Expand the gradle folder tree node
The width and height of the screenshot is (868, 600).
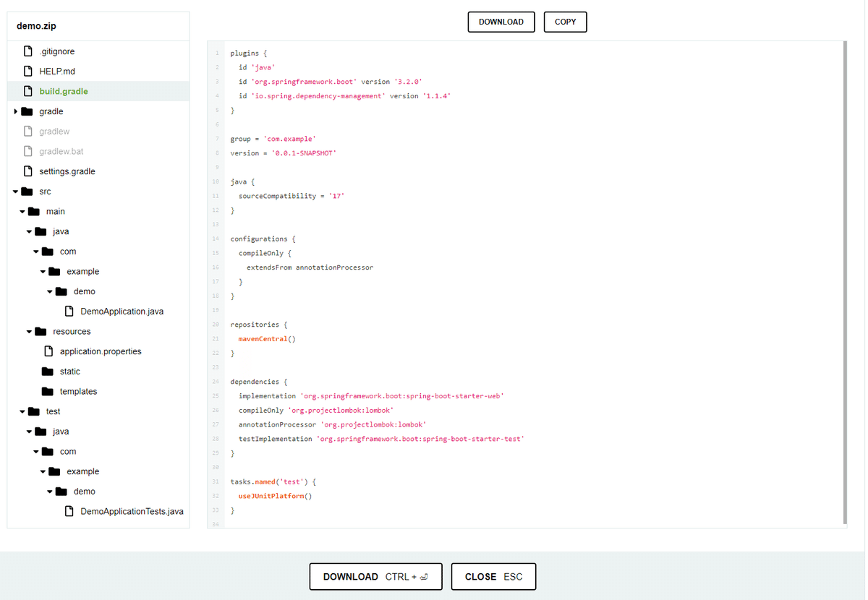tap(14, 111)
